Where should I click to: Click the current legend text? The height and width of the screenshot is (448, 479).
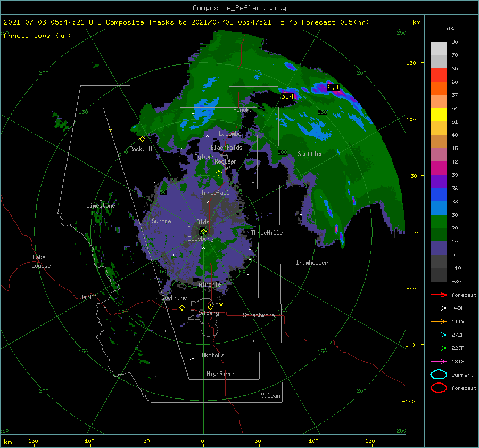(x=463, y=374)
